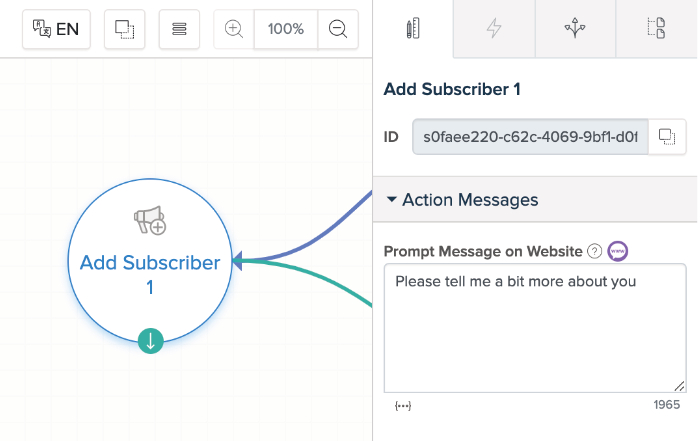Image resolution: width=700 pixels, height=441 pixels.
Task: Click help icon beside Prompt Message on Website
Action: [595, 251]
